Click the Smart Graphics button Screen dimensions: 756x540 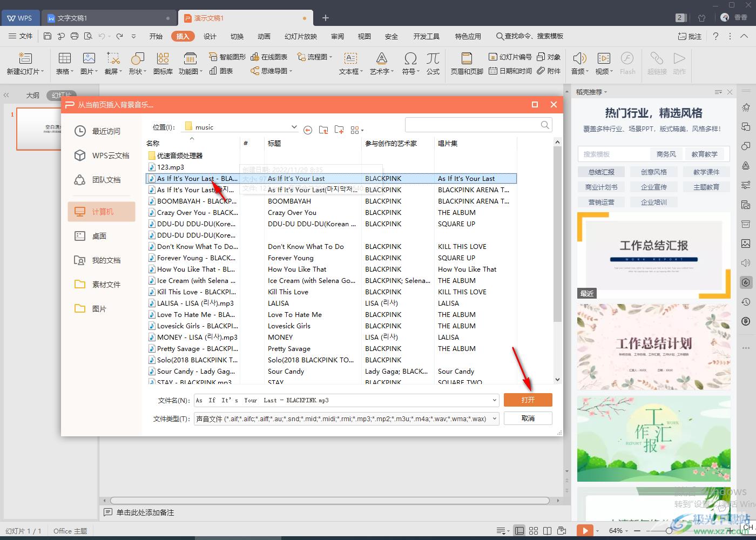(x=227, y=57)
